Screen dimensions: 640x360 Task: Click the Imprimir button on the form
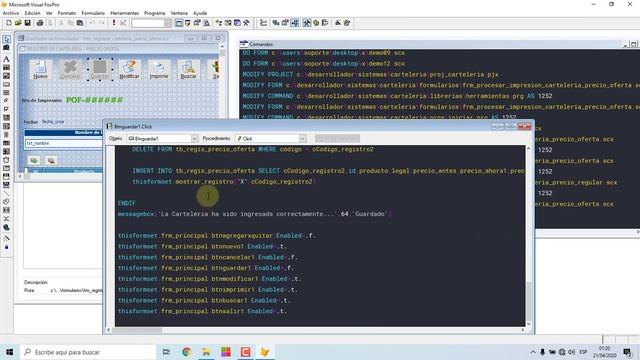159,69
